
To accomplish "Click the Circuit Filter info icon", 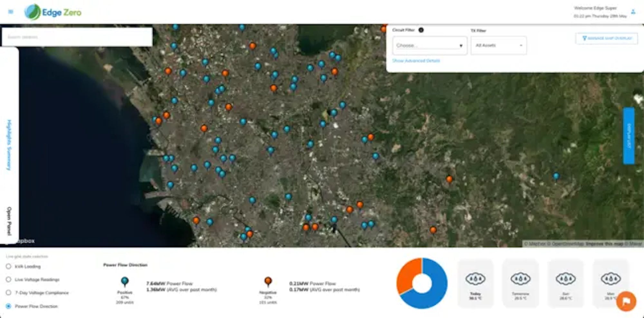I will coord(421,30).
